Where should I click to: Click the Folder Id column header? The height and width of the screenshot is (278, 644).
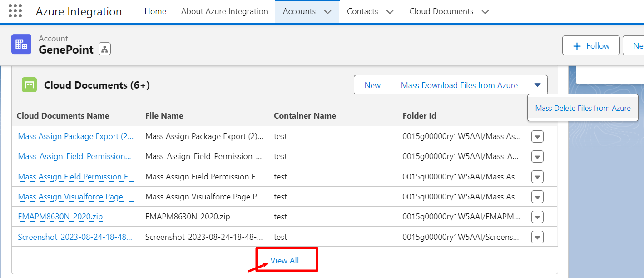[419, 115]
